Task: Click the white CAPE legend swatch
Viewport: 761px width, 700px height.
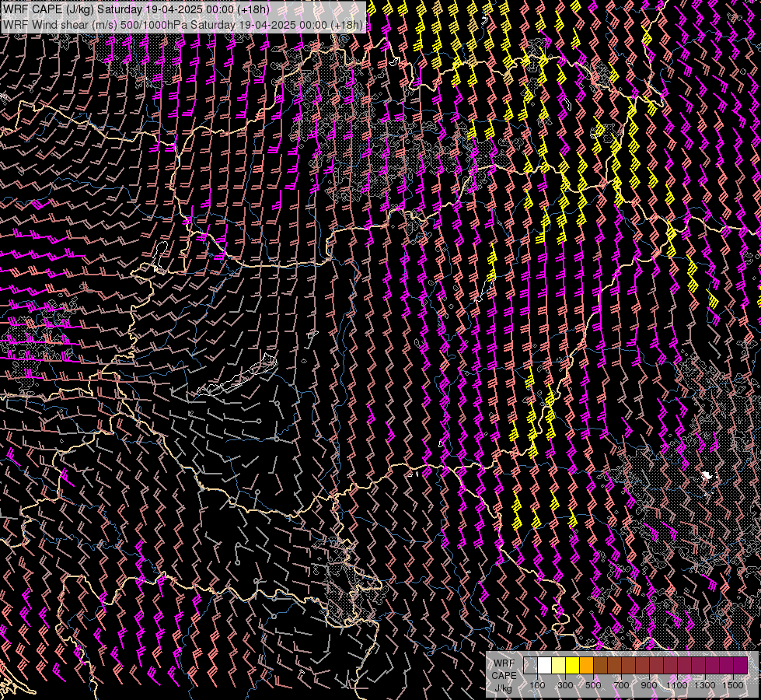Action: pos(545,665)
